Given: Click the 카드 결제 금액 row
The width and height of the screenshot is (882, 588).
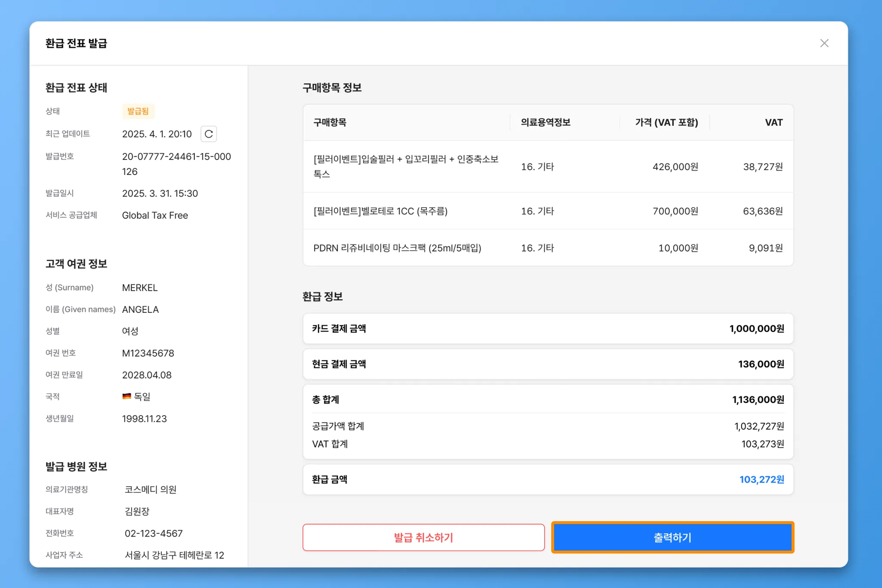Looking at the screenshot, I should pyautogui.click(x=548, y=329).
